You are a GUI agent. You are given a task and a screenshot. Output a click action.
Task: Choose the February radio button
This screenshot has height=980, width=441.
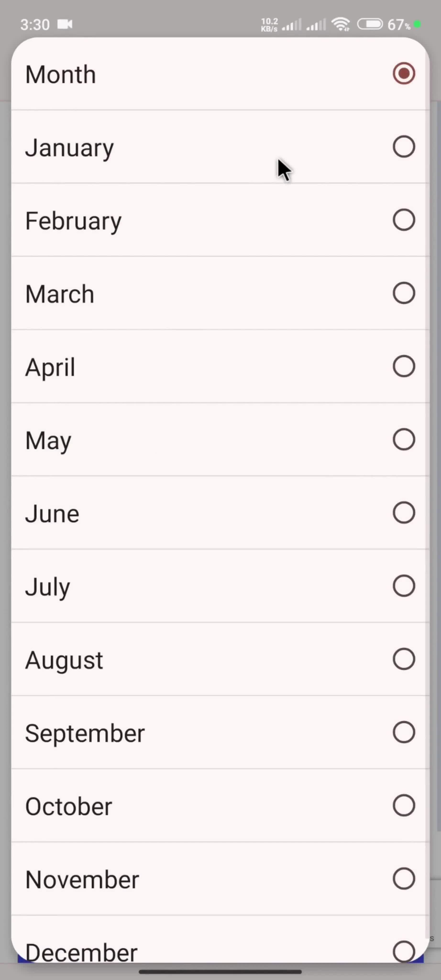pos(404,220)
